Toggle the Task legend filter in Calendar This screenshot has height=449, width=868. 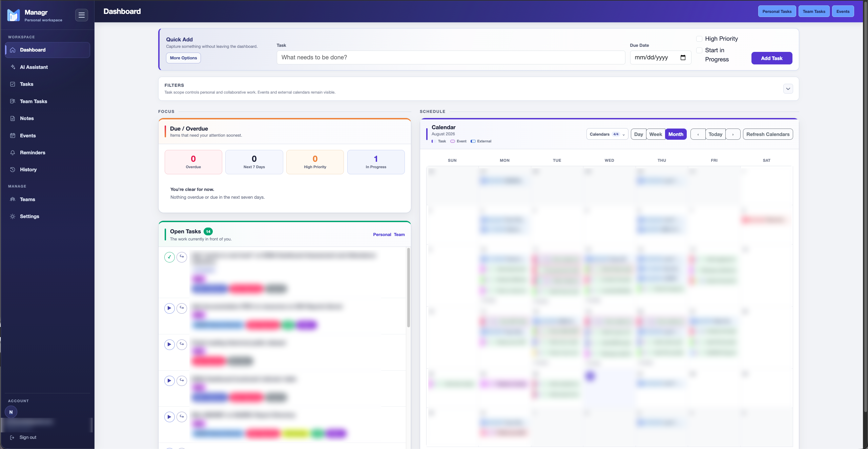click(439, 141)
